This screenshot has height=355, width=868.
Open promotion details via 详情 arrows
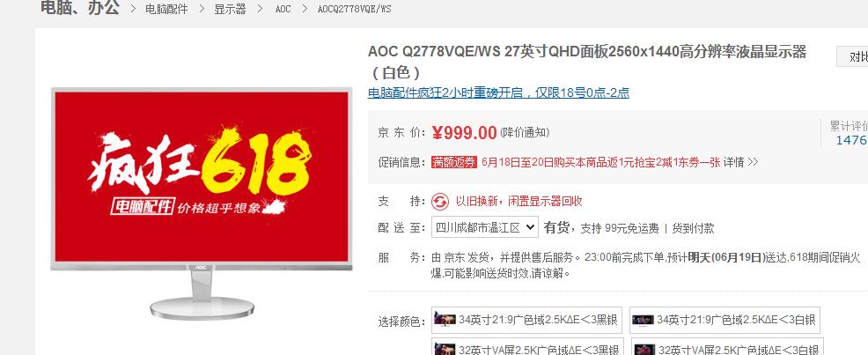click(740, 162)
